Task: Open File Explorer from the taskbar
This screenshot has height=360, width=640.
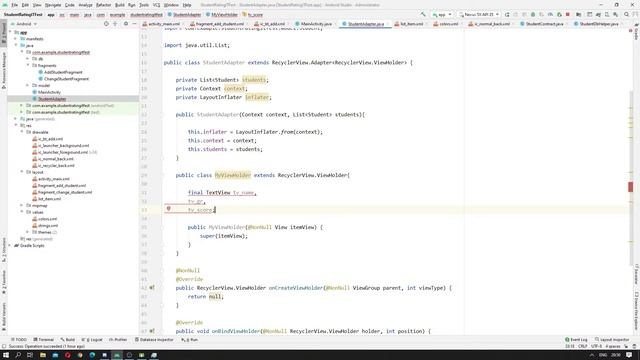Action: click(43, 355)
